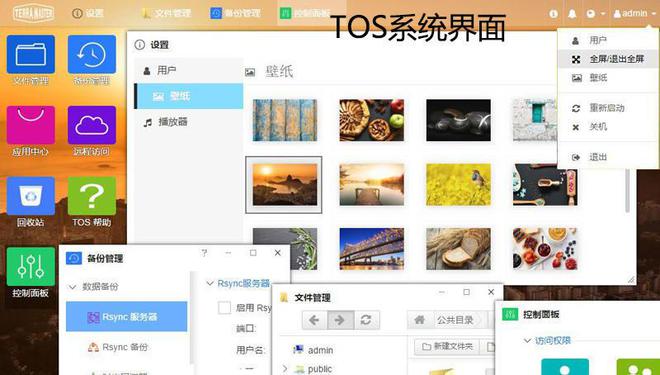Open the notification bell icon
Screen dimensions: 660x375
572,13
